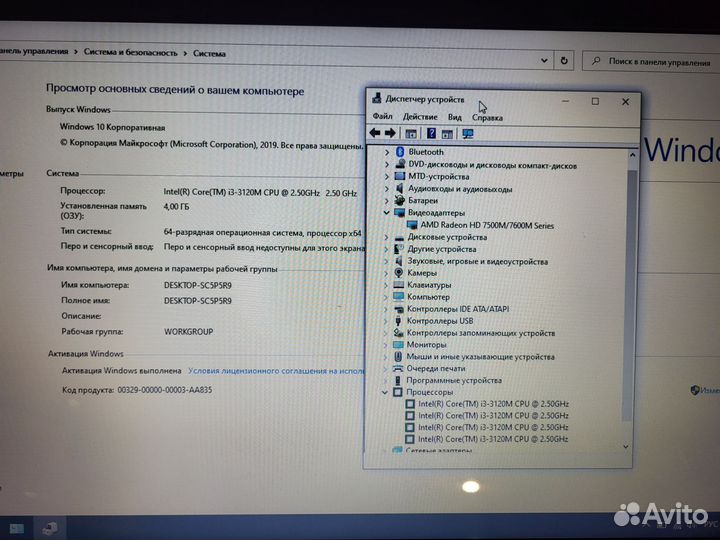The width and height of the screenshot is (720, 540).
Task: Select the last Intel Core i3-3120M processor entry
Action: 493,439
